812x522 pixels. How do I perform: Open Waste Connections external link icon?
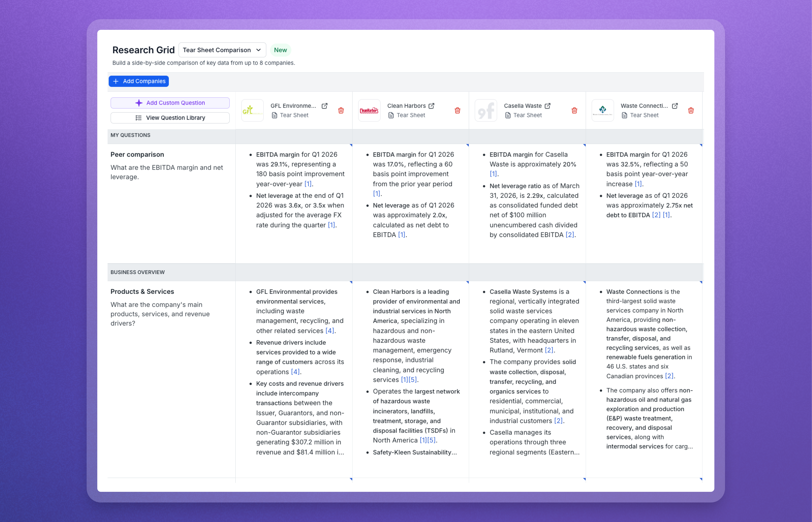pos(675,106)
